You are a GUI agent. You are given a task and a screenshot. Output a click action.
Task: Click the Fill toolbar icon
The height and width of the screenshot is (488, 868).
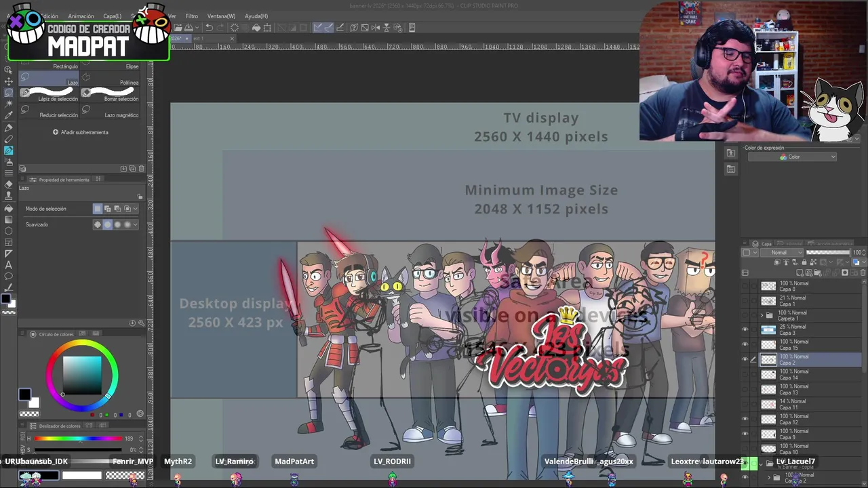click(x=256, y=28)
